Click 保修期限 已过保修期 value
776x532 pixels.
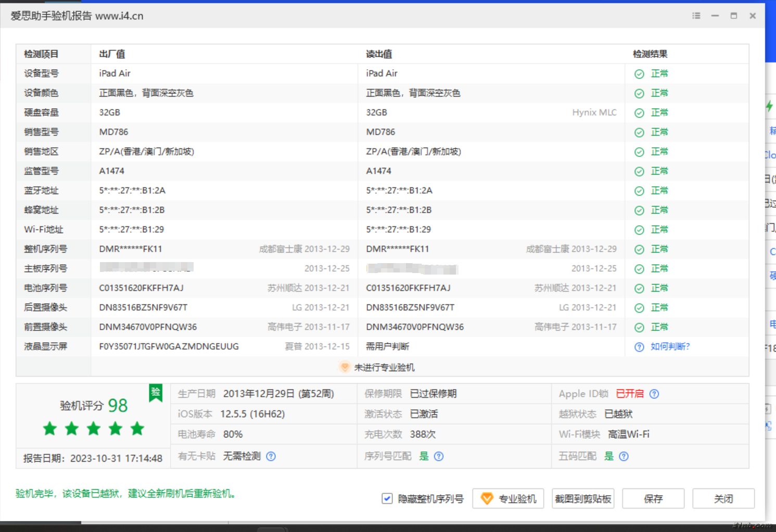(x=433, y=394)
